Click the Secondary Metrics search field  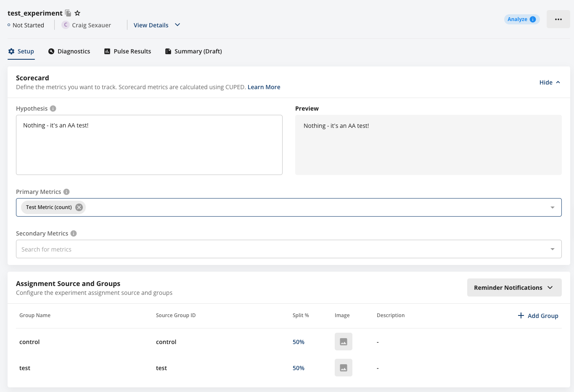click(168, 249)
